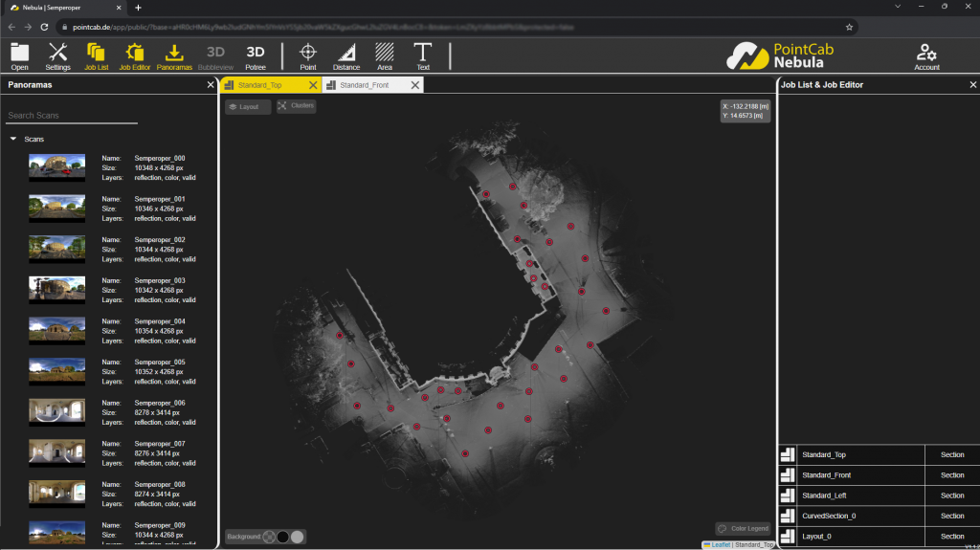Open the Account menu icon
The width and height of the screenshot is (980, 550).
[x=926, y=55]
